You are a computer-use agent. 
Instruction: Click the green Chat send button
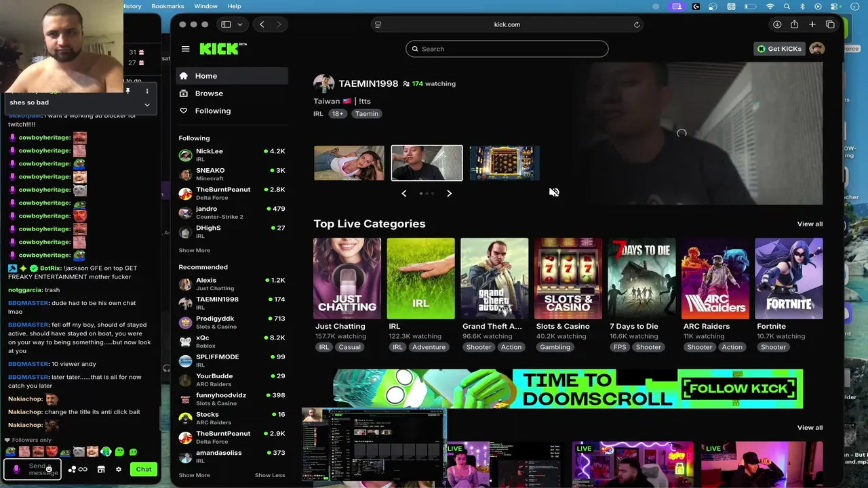point(144,469)
